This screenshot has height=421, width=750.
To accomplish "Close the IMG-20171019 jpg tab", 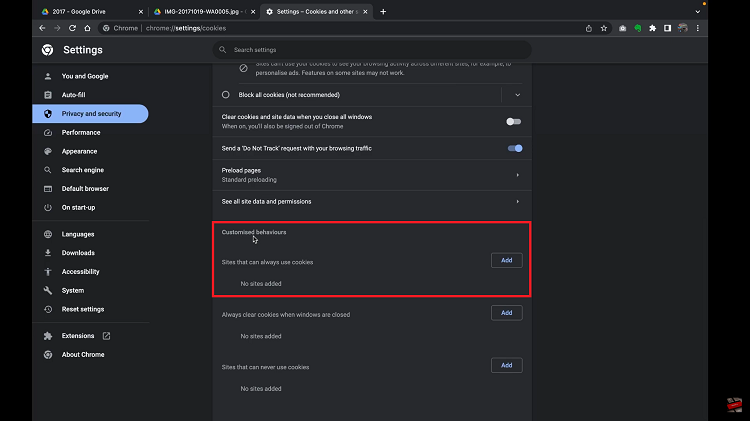I will pyautogui.click(x=253, y=11).
